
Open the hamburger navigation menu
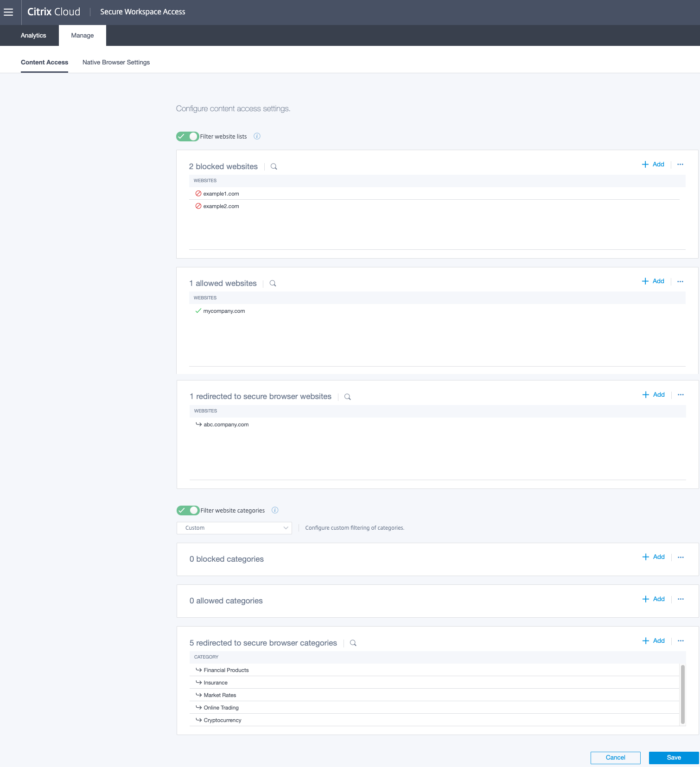pyautogui.click(x=8, y=12)
